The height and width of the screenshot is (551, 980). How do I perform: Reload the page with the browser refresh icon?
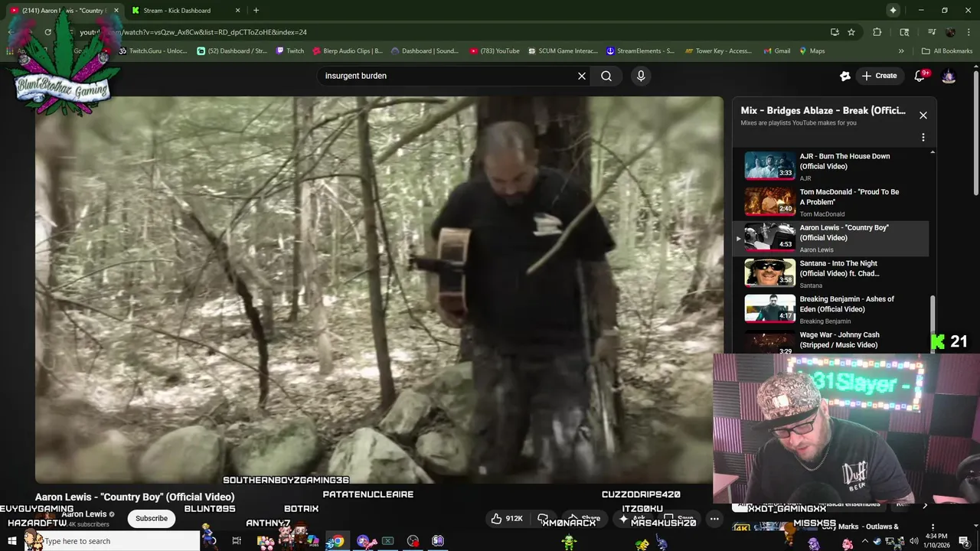tap(47, 32)
